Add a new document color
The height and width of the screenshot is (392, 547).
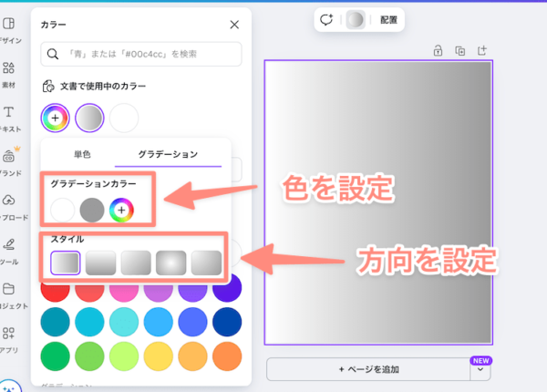point(55,118)
